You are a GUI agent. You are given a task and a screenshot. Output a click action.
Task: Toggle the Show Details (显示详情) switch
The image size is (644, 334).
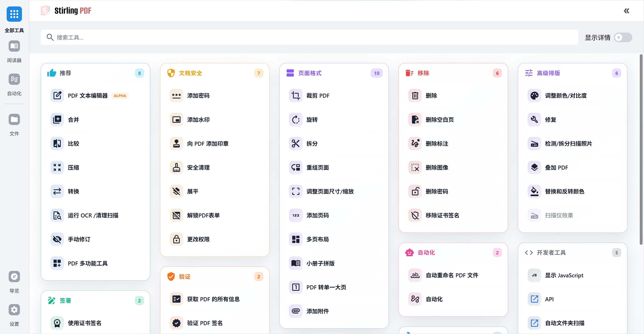tap(623, 37)
